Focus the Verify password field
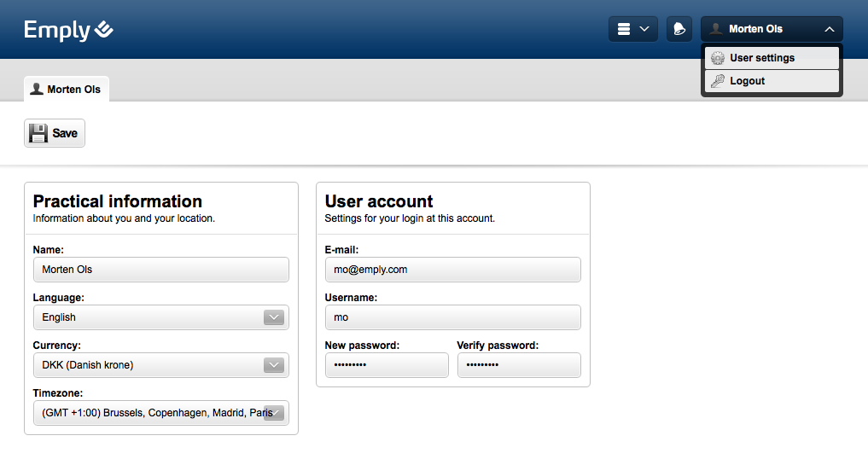Screen dimensions: 868x459 coord(519,365)
